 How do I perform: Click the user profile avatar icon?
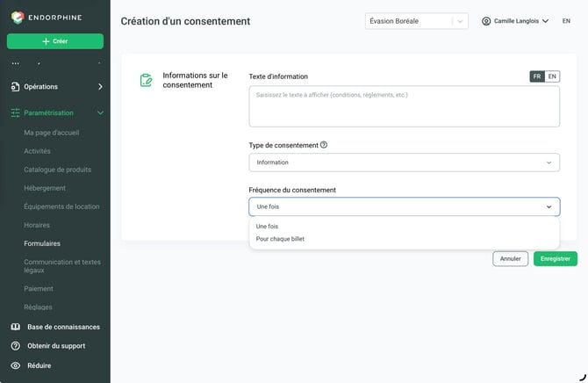486,21
